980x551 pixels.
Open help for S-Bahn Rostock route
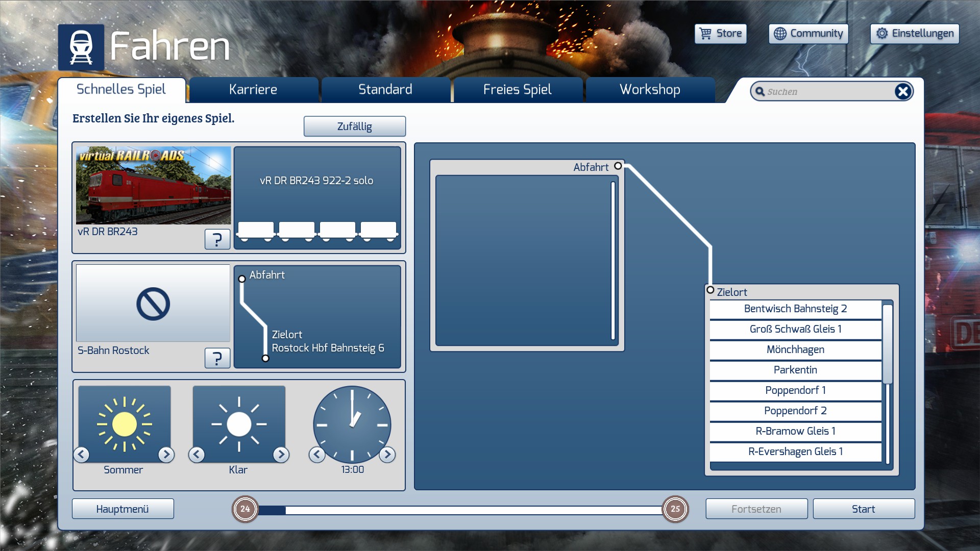pyautogui.click(x=217, y=358)
